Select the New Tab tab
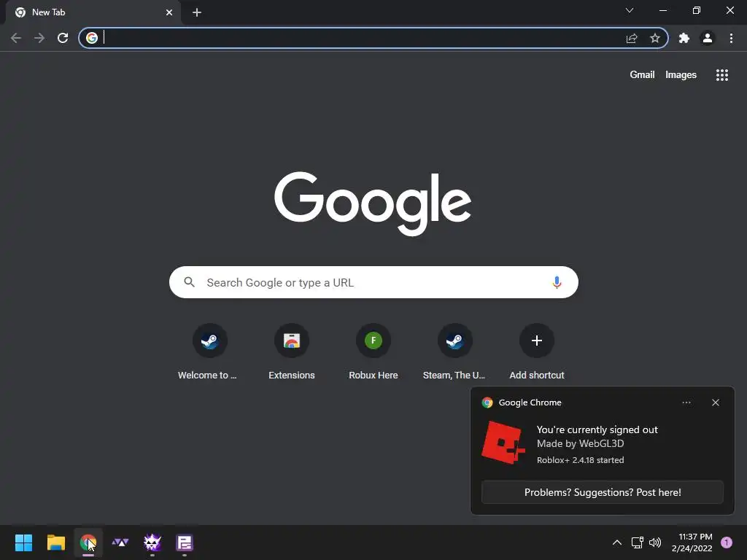 (93, 12)
